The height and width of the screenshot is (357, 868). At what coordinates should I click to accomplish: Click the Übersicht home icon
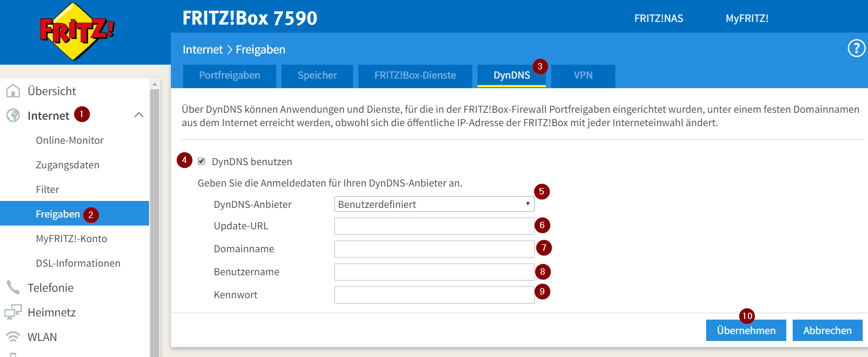pyautogui.click(x=13, y=91)
